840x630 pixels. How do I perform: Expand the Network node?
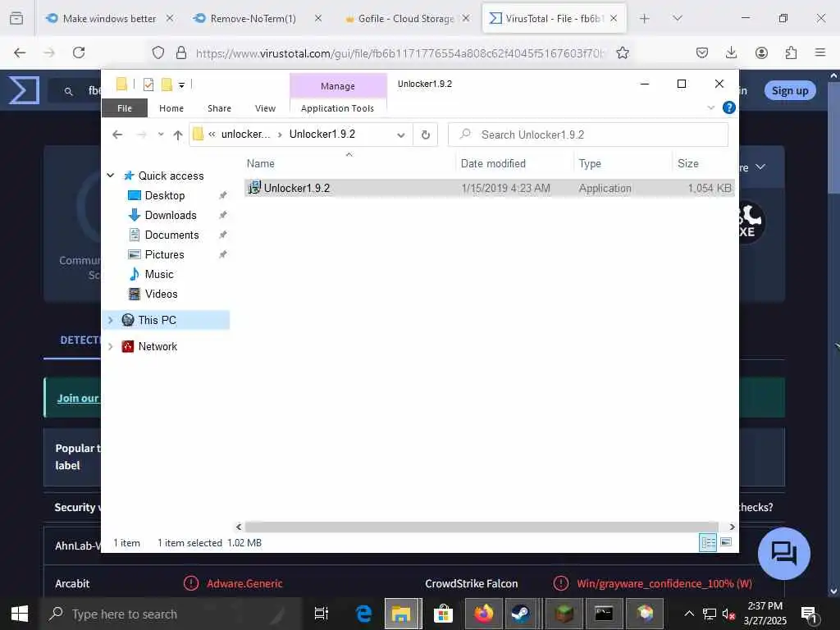tap(111, 347)
